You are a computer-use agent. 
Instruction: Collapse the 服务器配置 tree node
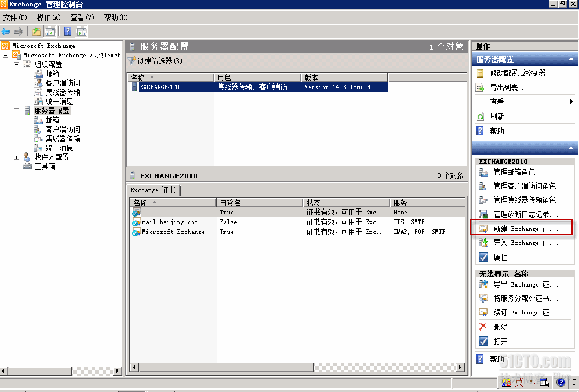tap(17, 111)
